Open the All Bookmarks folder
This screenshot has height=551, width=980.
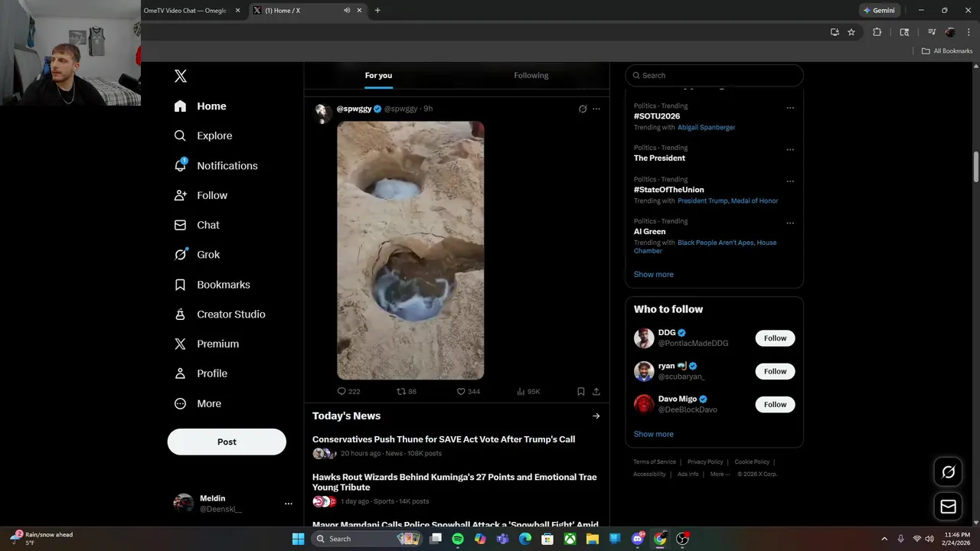pos(947,51)
